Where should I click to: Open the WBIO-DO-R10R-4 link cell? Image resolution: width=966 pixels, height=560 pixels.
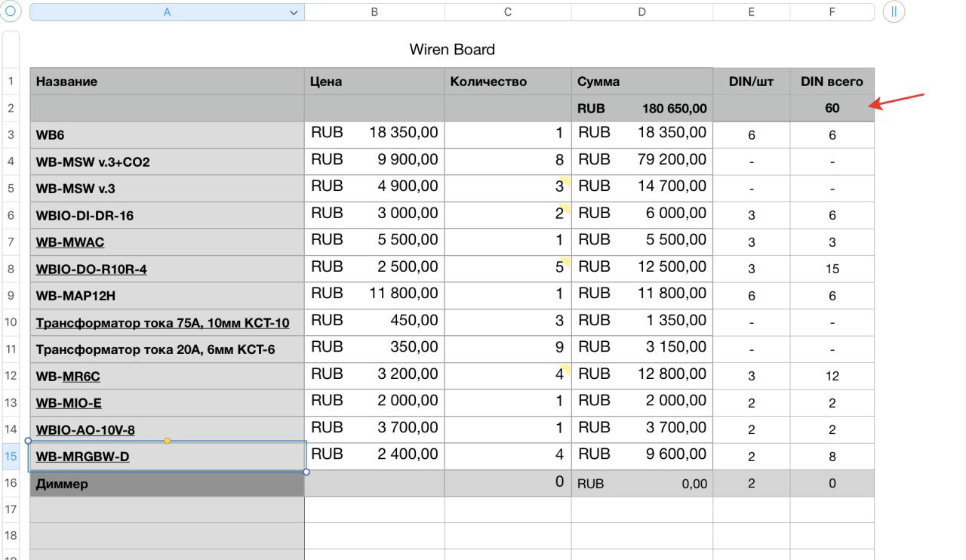(x=168, y=269)
